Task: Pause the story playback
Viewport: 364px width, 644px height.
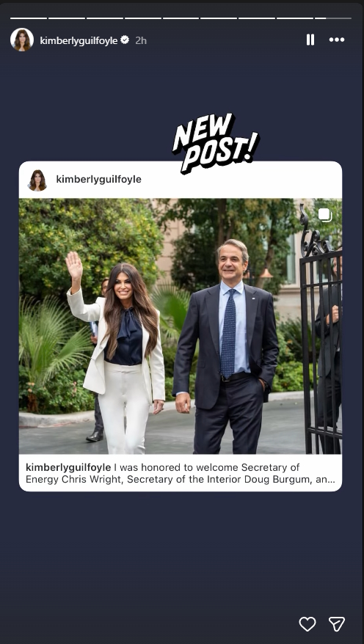Action: (x=310, y=40)
